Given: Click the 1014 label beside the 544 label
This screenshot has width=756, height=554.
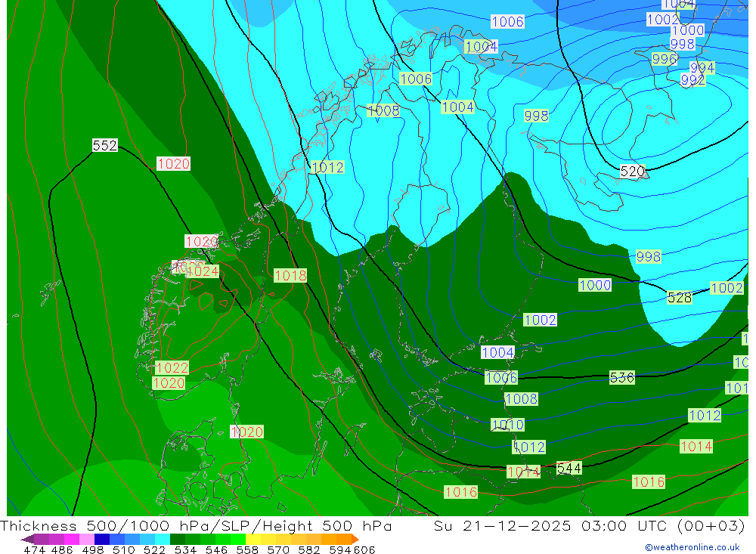Looking at the screenshot, I should tap(524, 472).
